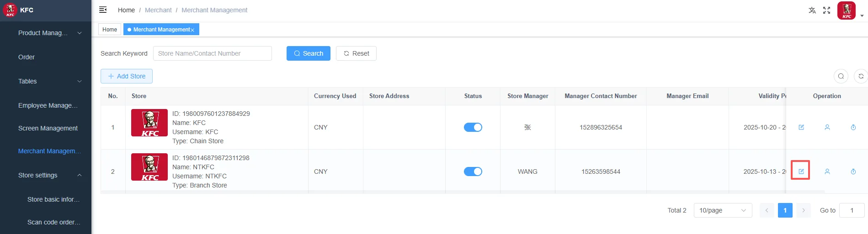Disable status switch for NTKFC store
Viewport: 868px width, 234px height.
[x=473, y=172]
